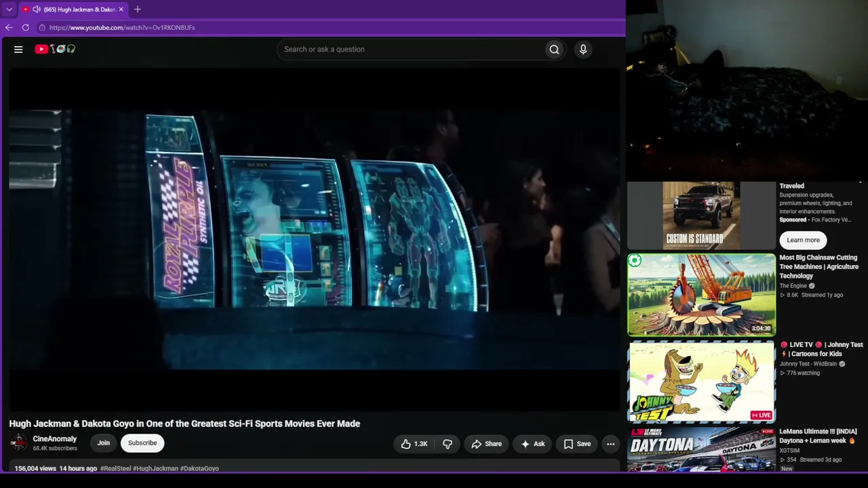Open the chainsaw tree machines video thumbnail
868x488 pixels.
(x=702, y=295)
